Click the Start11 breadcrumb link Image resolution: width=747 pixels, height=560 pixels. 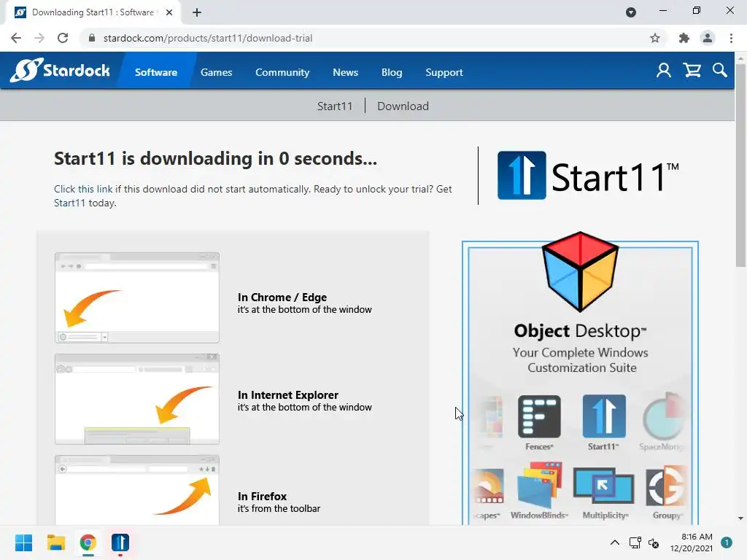click(x=335, y=106)
